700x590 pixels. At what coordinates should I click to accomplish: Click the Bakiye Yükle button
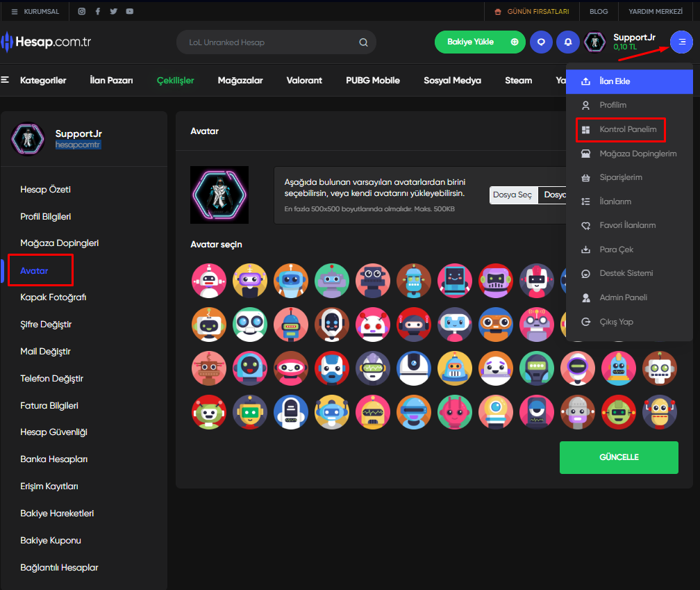click(x=480, y=42)
